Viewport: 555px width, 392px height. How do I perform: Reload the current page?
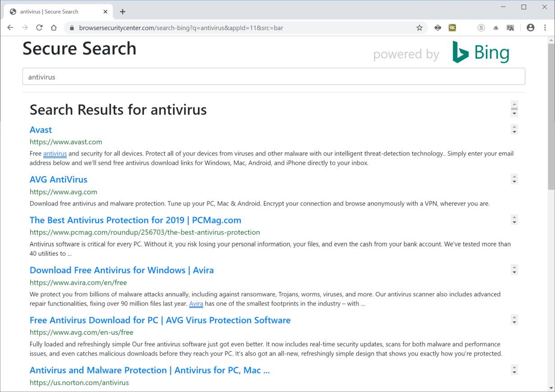pos(39,28)
